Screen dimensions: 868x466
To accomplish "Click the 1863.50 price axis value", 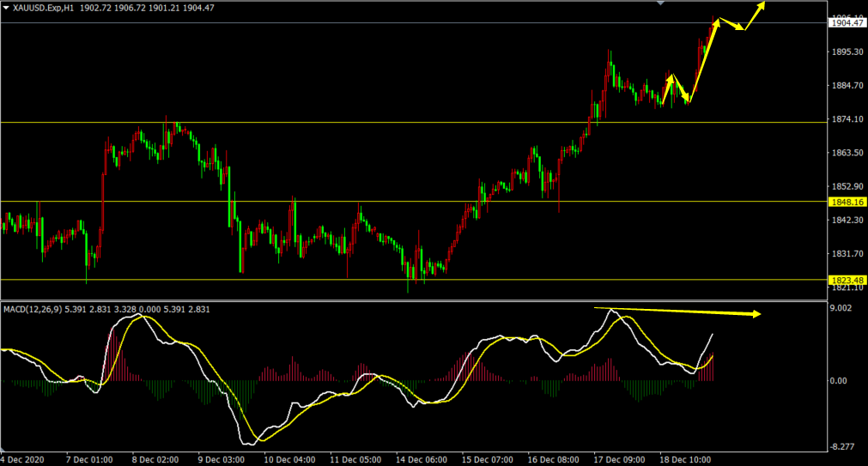I will [847, 152].
